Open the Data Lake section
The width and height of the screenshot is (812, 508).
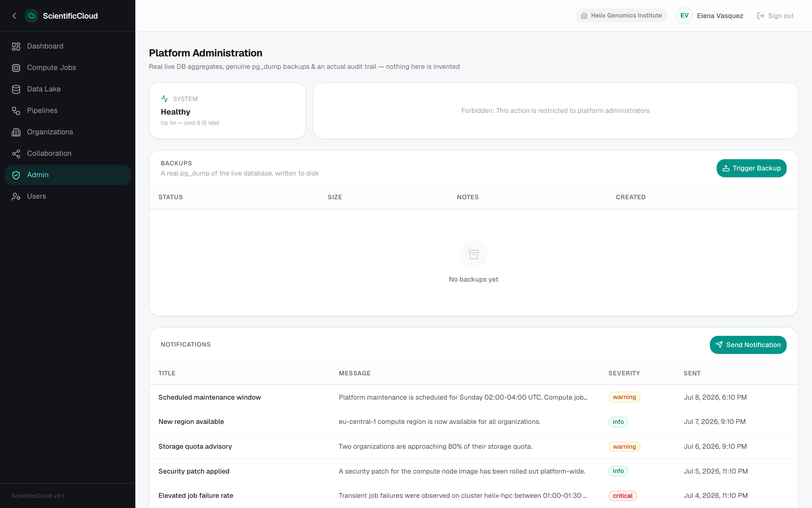pos(67,89)
